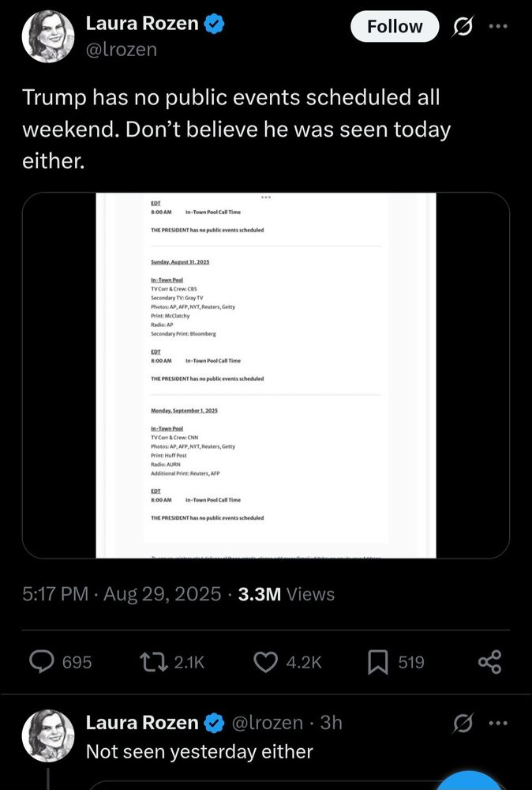Open the share icon on the tweet

coord(489,662)
